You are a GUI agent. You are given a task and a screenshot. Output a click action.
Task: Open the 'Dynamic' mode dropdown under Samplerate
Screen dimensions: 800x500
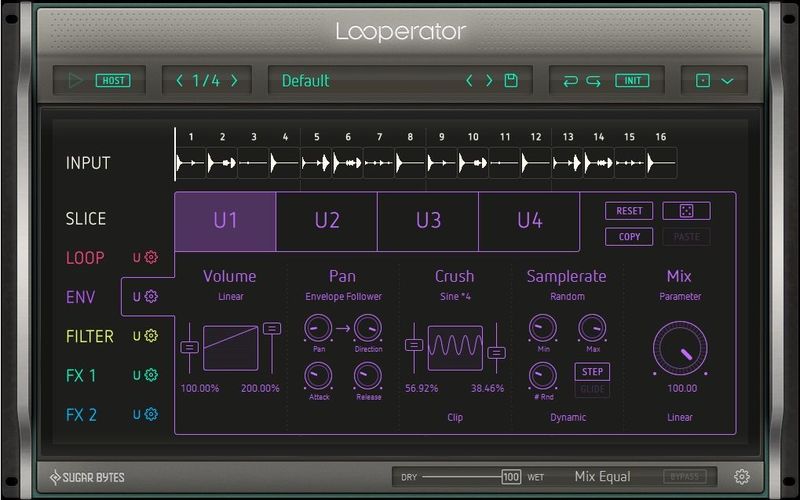click(568, 417)
